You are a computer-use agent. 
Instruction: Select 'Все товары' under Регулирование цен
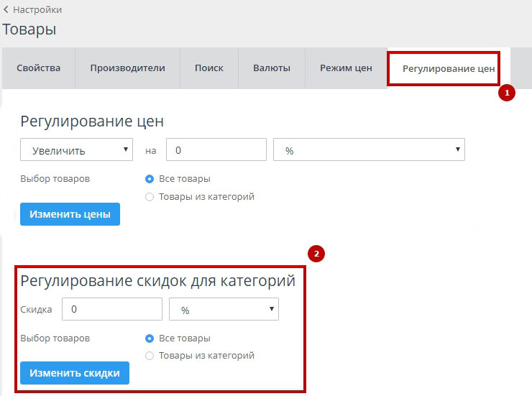[150, 179]
